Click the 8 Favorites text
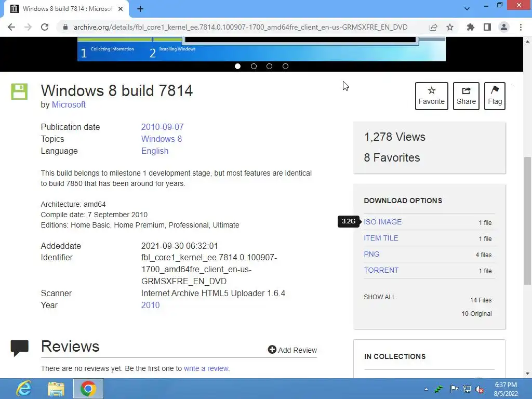532x399 pixels. [x=392, y=157]
